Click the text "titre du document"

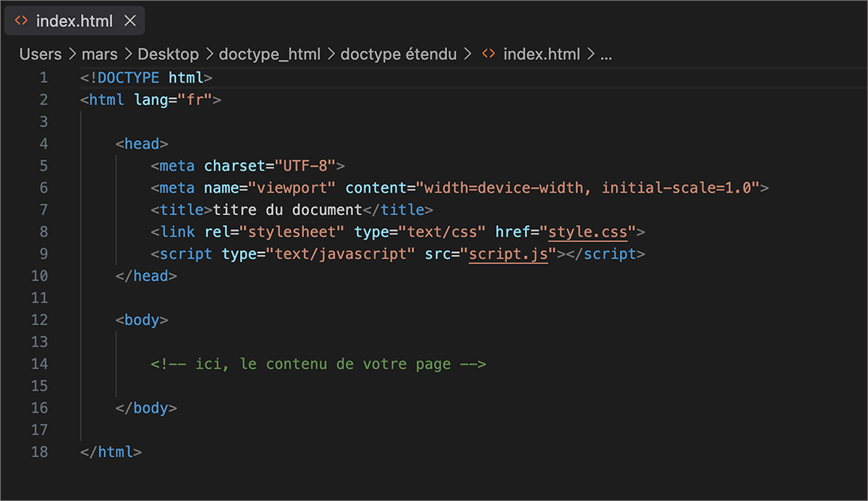[x=287, y=210]
